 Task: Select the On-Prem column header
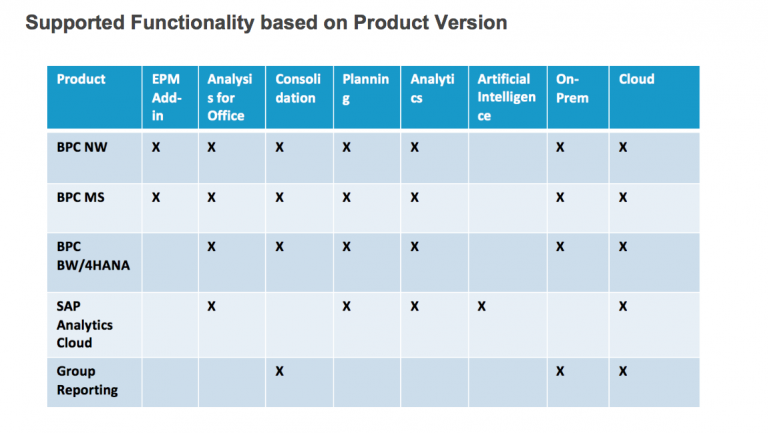(572, 88)
